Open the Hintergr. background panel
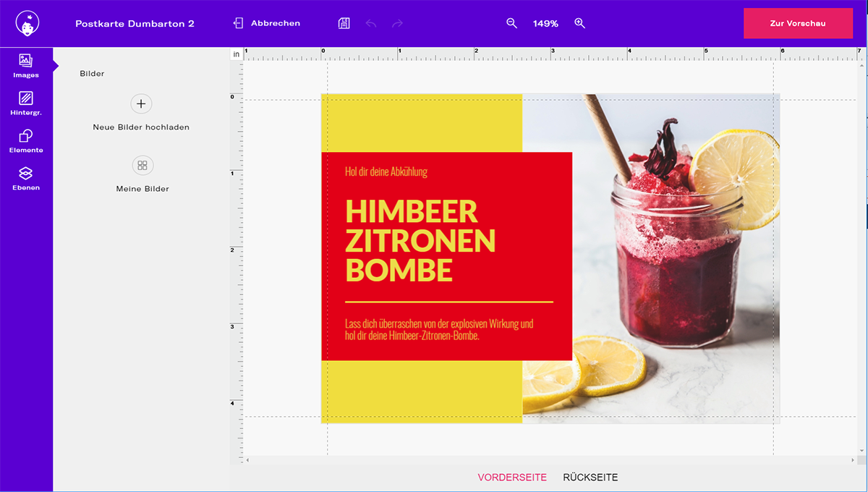Viewport: 868px width, 492px height. [26, 103]
